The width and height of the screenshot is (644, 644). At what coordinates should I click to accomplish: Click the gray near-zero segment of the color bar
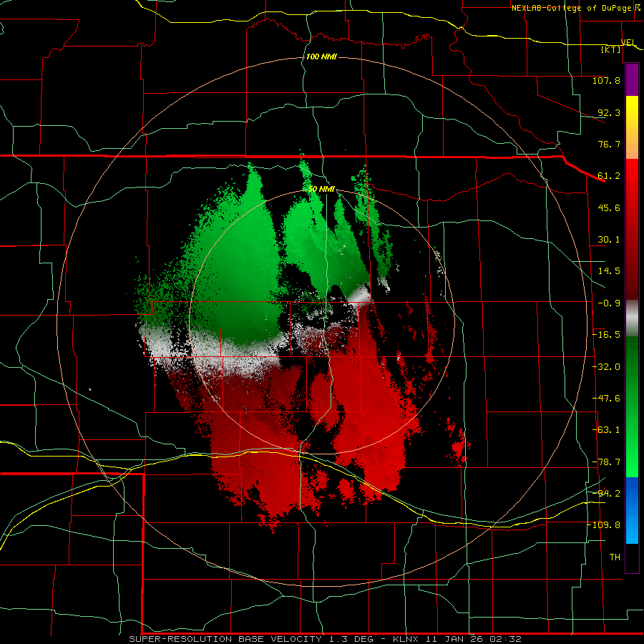click(x=632, y=318)
